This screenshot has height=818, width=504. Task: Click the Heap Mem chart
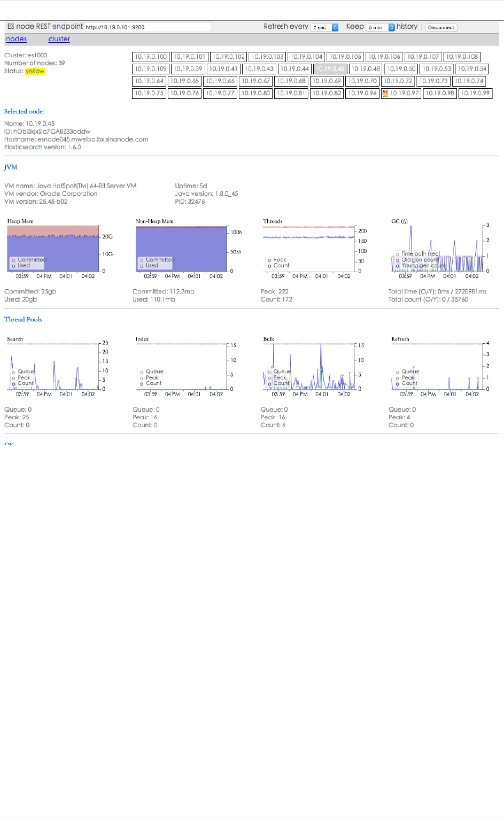click(x=53, y=249)
